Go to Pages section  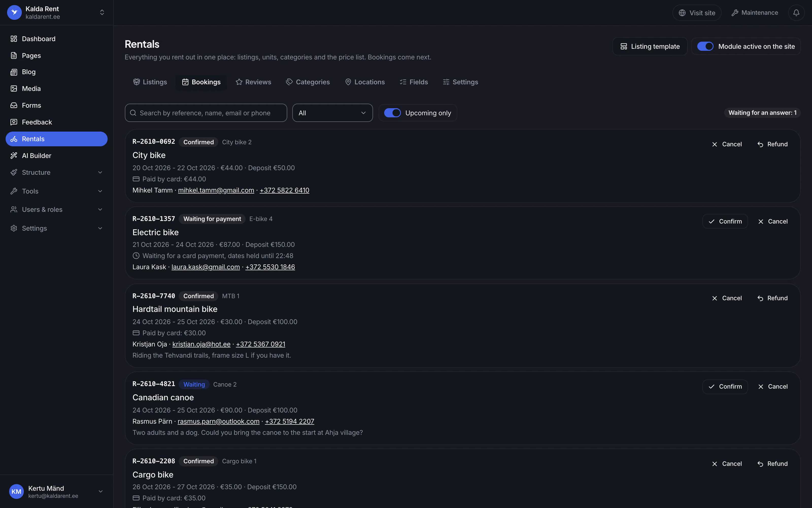pyautogui.click(x=56, y=55)
